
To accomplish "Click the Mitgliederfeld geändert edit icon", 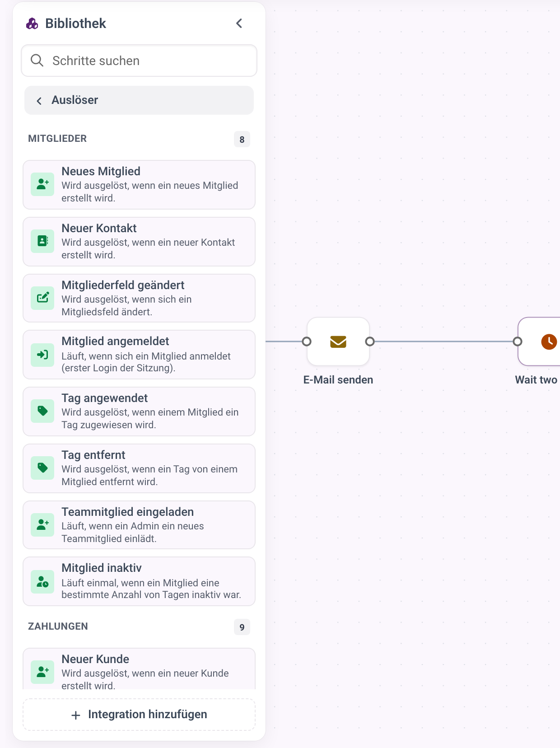I will (42, 298).
